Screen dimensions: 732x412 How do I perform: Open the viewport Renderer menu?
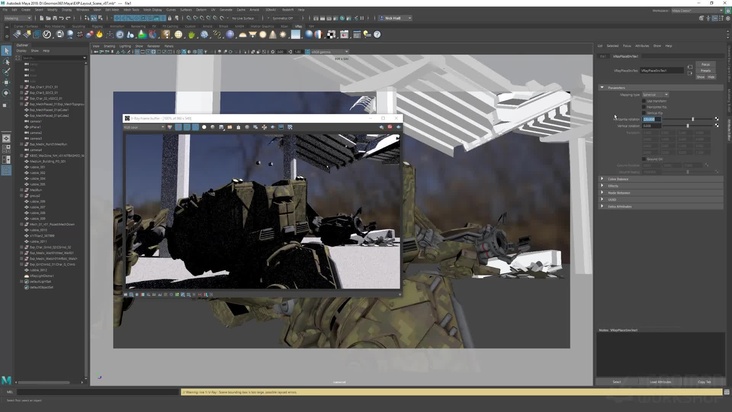(x=154, y=46)
